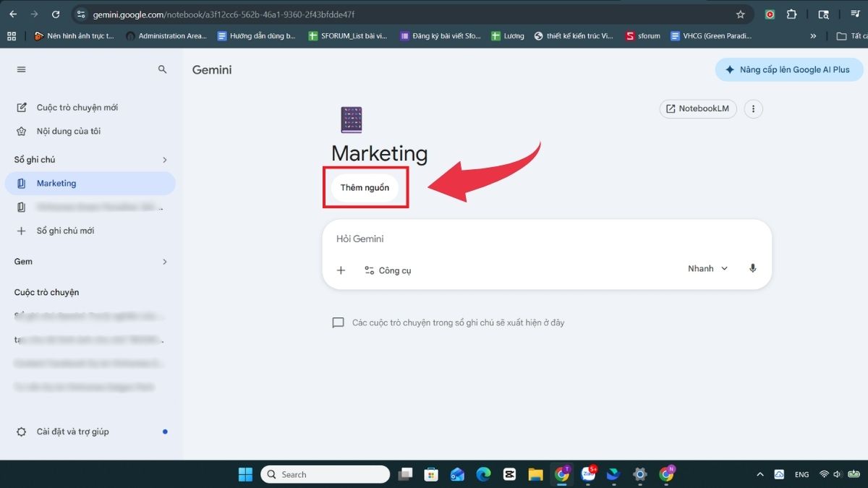Image resolution: width=868 pixels, height=488 pixels.
Task: Click the Nâng cấp lên Google AI Plus button
Action: (789, 70)
